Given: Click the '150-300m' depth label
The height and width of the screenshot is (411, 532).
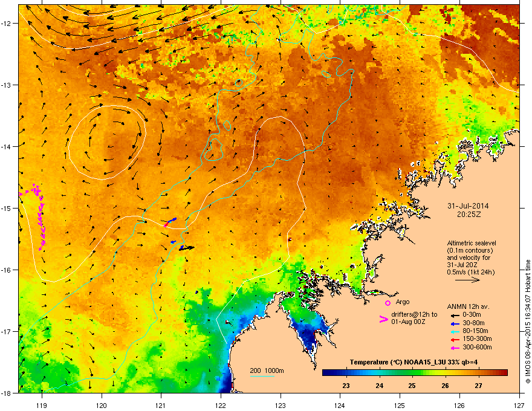Looking at the screenshot, I should coord(477,338).
